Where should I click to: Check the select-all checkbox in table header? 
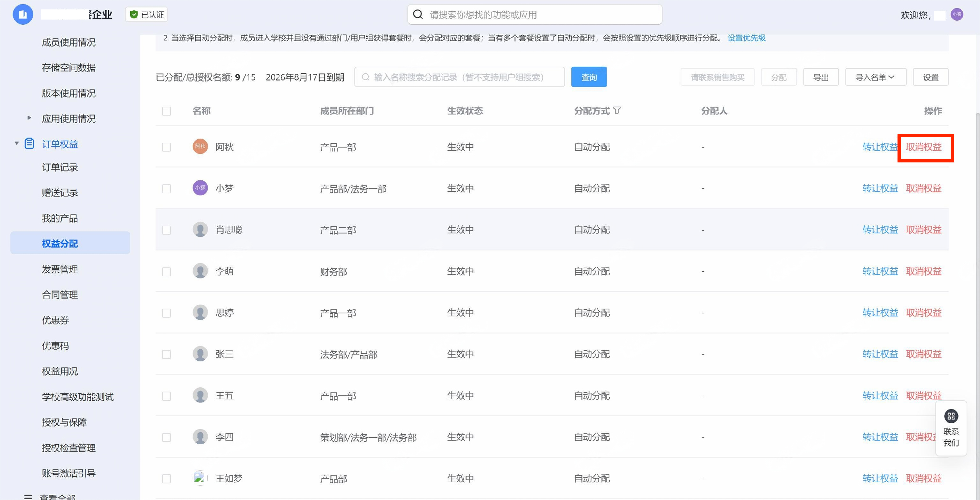[166, 111]
